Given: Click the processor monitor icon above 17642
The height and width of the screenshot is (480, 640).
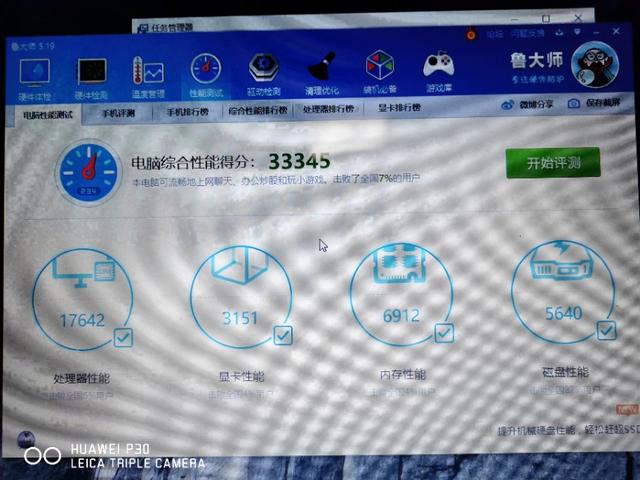Looking at the screenshot, I should pyautogui.click(x=84, y=272).
